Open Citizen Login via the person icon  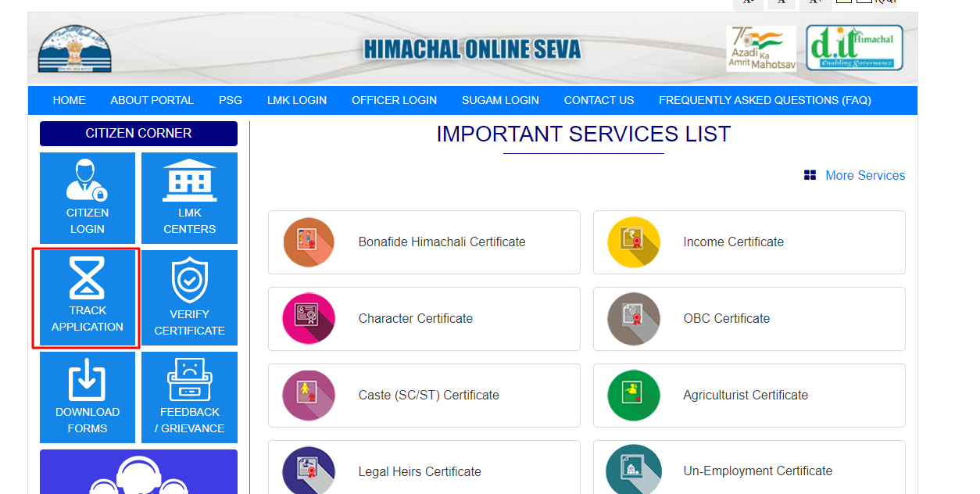[87, 178]
